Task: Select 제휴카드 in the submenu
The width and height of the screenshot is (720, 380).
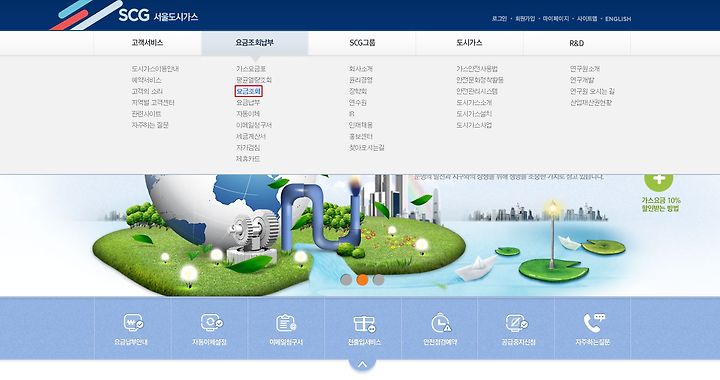Action: click(x=248, y=159)
